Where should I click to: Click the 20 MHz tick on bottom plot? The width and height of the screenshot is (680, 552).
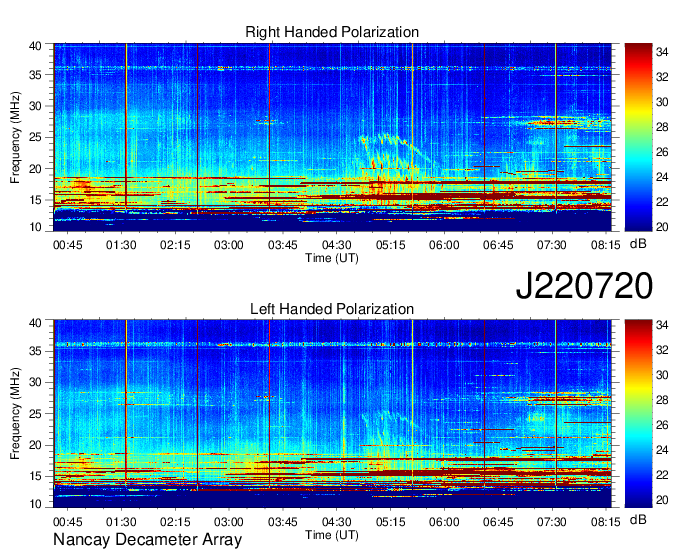pyautogui.click(x=35, y=445)
